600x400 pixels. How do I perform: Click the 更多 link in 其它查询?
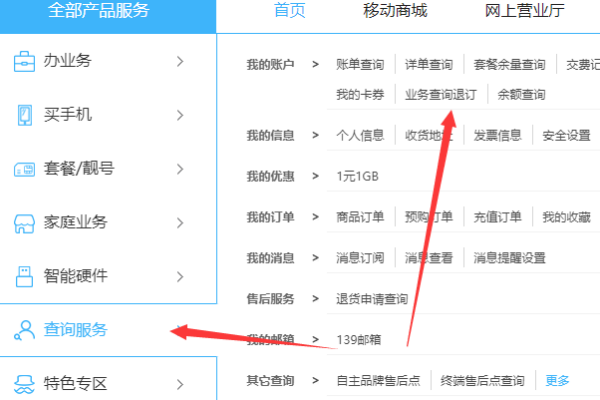[557, 380]
